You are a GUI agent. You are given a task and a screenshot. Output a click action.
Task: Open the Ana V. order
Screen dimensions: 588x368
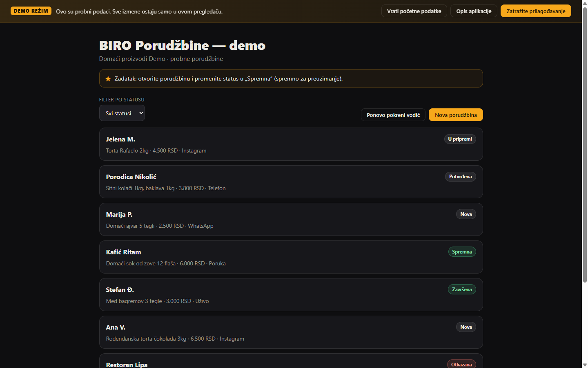pos(291,332)
